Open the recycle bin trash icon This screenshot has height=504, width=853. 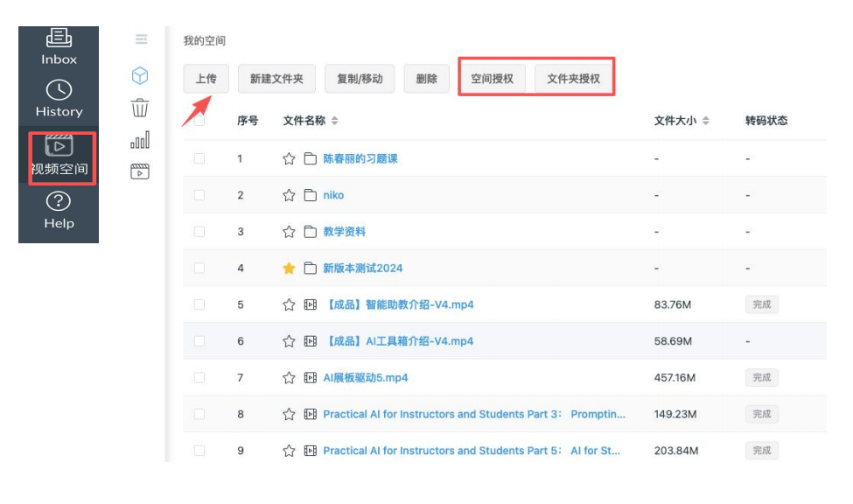pos(140,108)
